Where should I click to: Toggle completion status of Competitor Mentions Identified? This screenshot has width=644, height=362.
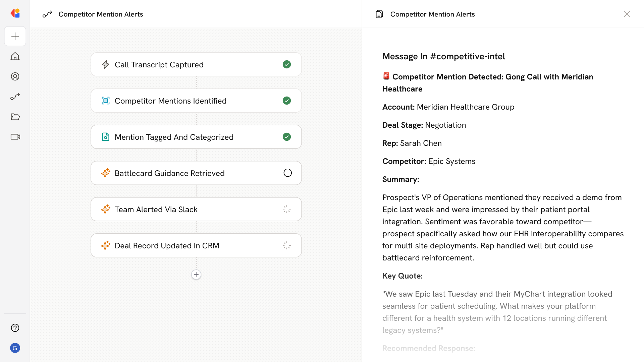[287, 101]
